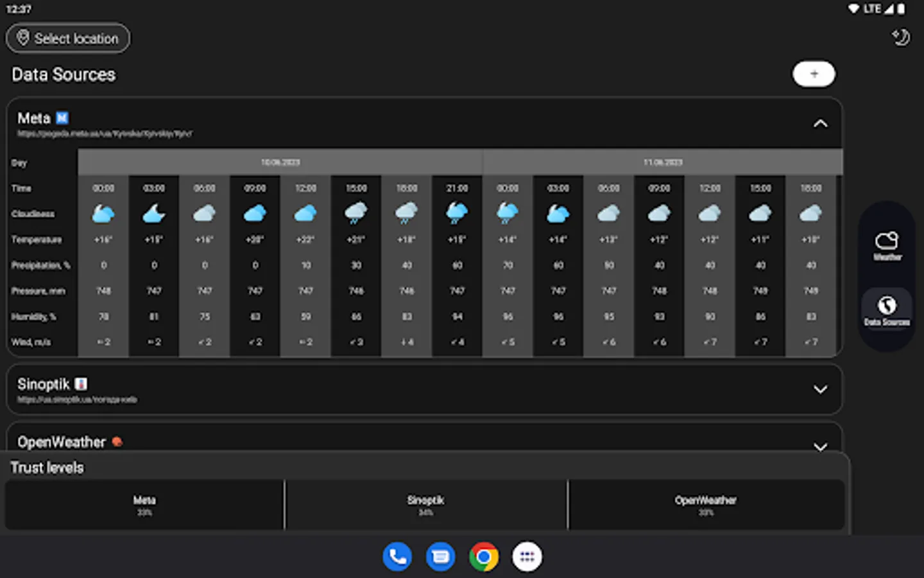Select the Meta trust level segment

point(144,505)
